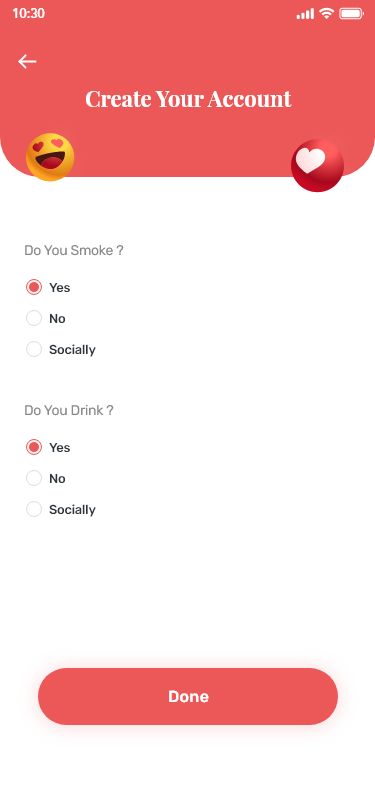Viewport: 375px width, 812px height.
Task: Tap the Do You Smoke ? label
Action: pos(74,251)
